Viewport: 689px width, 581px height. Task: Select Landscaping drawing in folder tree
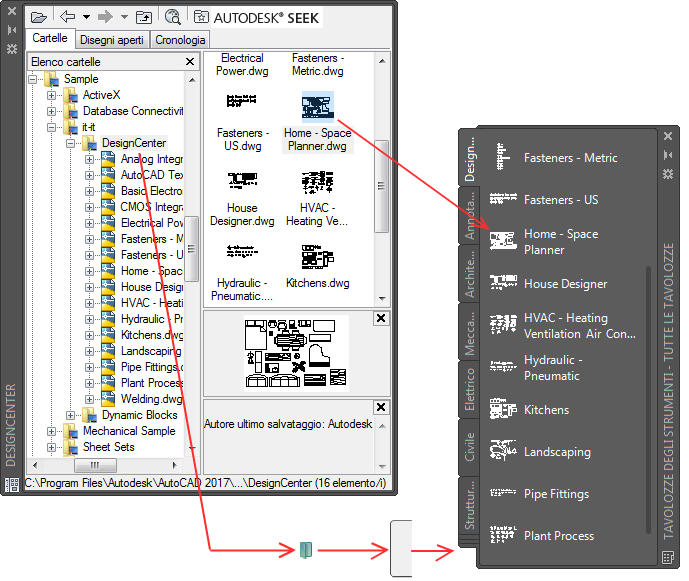(151, 351)
